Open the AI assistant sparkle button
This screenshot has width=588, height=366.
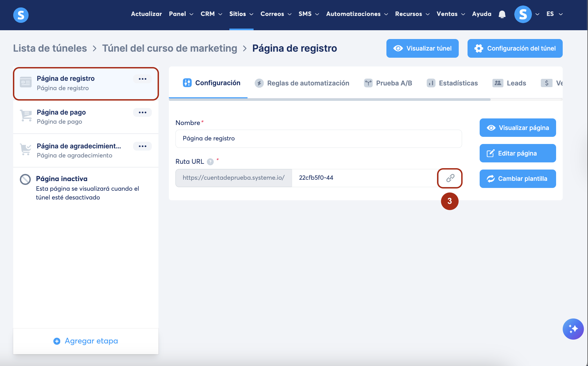coord(573,329)
